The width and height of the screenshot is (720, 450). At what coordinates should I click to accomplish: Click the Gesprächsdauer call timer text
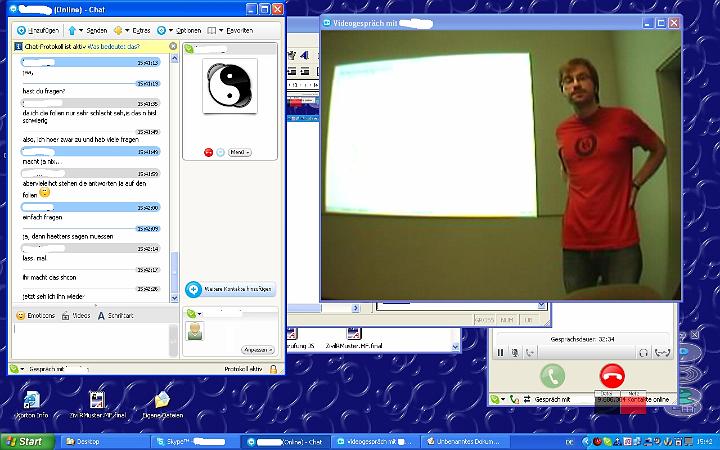[x=582, y=339]
